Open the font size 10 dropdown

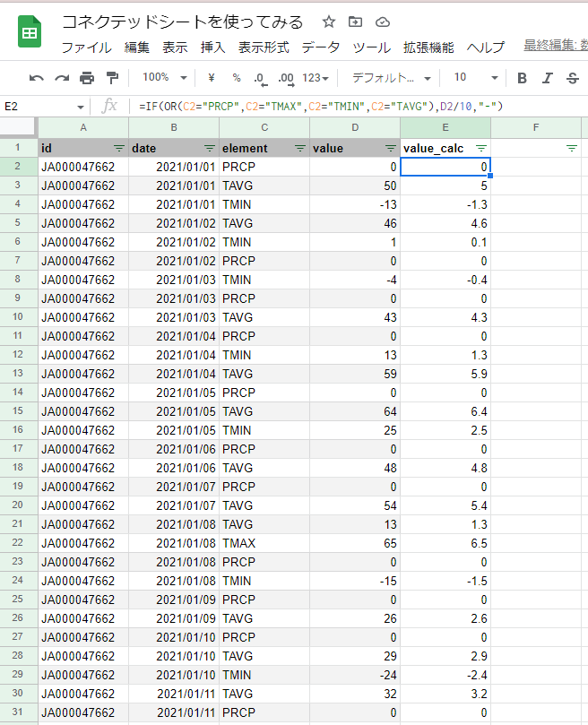coord(475,78)
